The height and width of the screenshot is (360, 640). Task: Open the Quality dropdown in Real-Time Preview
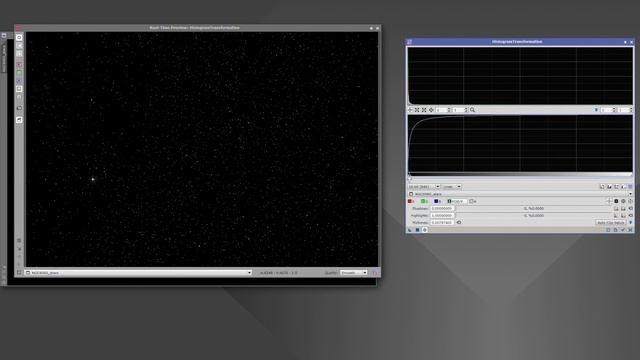coord(354,272)
